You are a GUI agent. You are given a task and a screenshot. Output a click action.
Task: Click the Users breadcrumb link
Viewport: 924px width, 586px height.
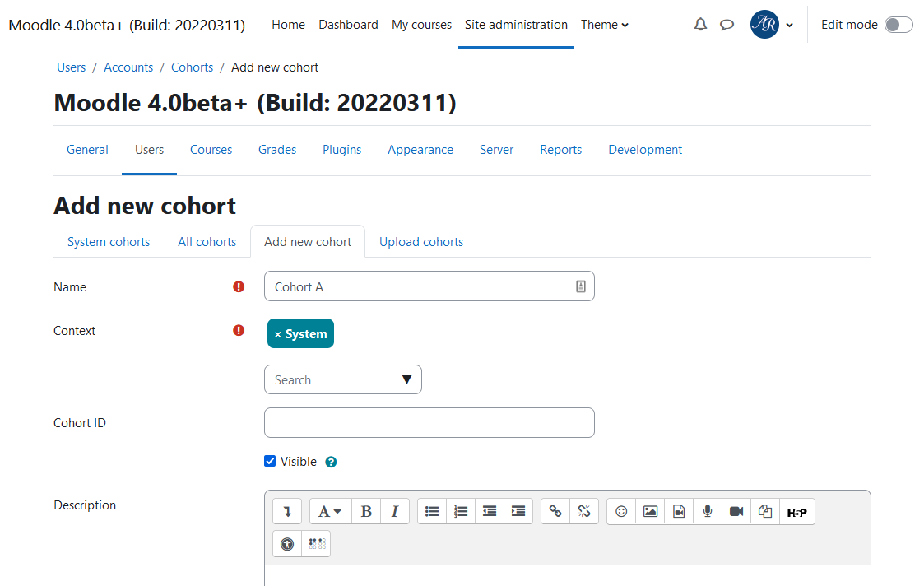point(71,67)
